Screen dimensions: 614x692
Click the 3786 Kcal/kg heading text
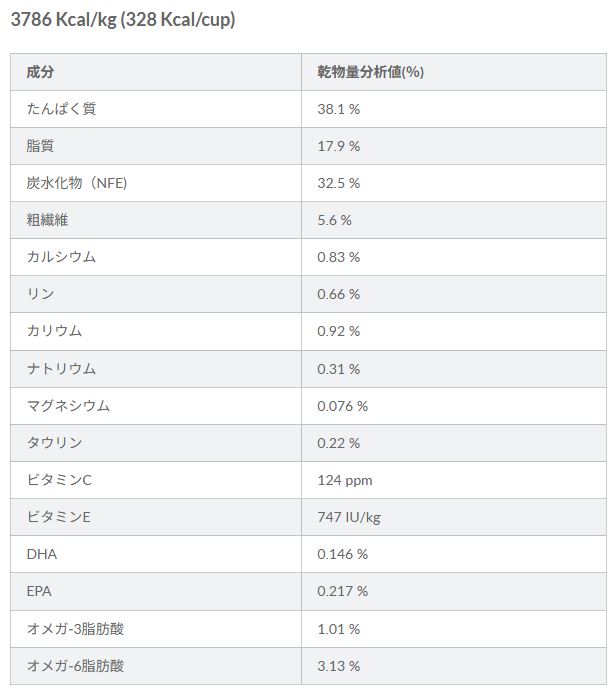(x=123, y=20)
